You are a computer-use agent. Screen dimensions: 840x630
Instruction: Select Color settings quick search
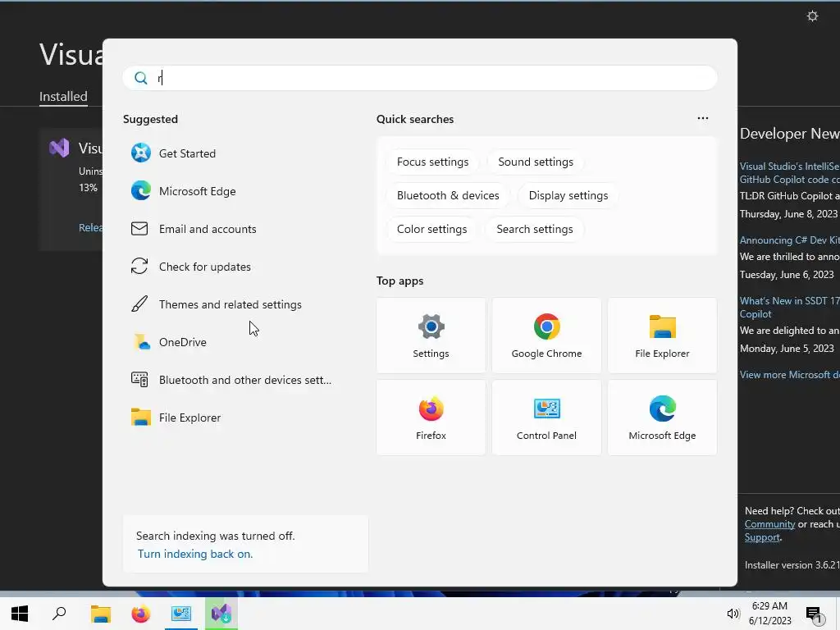coord(431,230)
